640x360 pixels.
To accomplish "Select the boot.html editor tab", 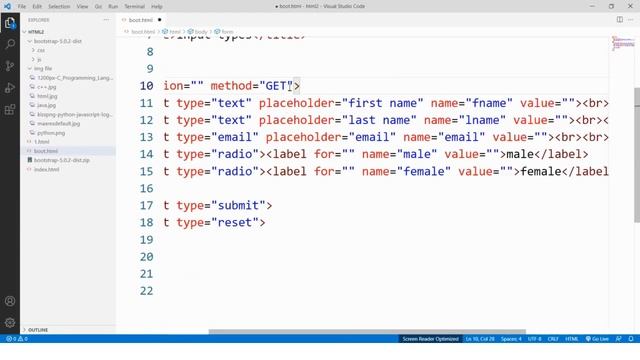I will point(141,20).
